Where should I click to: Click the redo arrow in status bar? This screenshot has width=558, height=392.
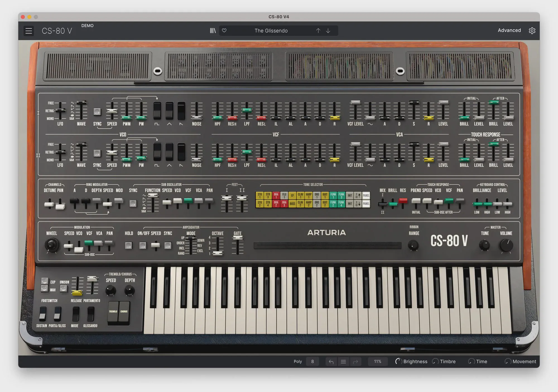(x=355, y=362)
